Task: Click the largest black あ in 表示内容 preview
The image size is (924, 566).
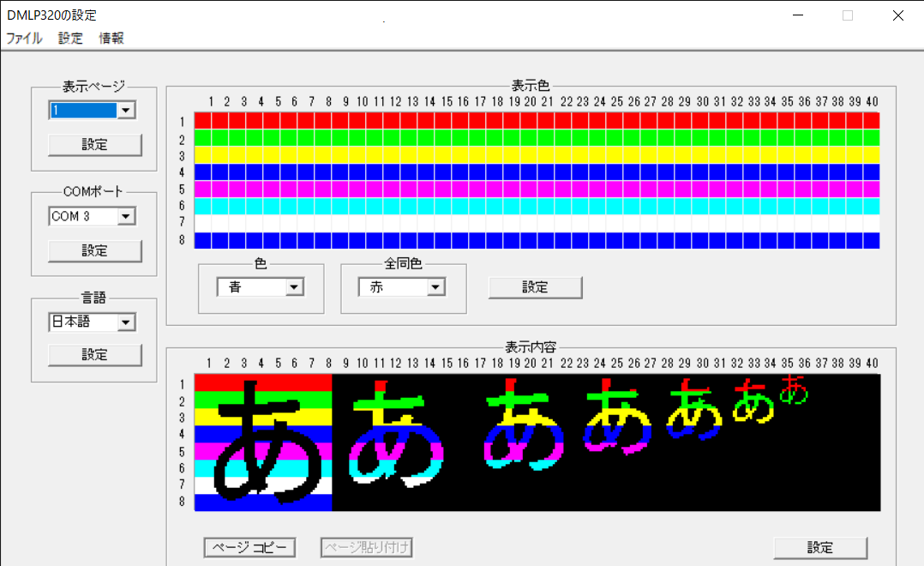Action: tap(267, 443)
